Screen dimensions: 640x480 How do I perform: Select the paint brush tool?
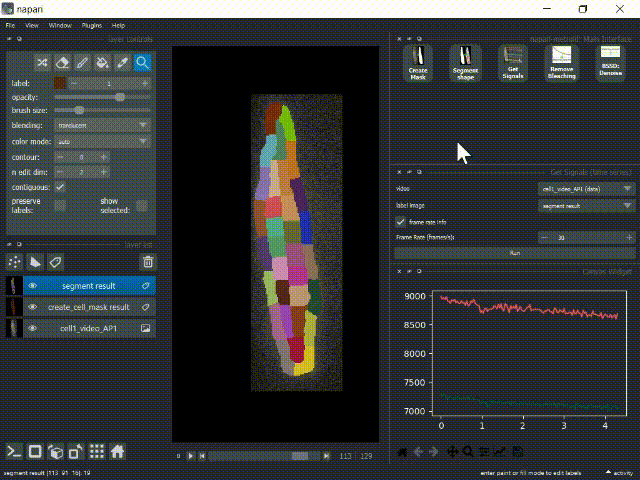[82, 63]
